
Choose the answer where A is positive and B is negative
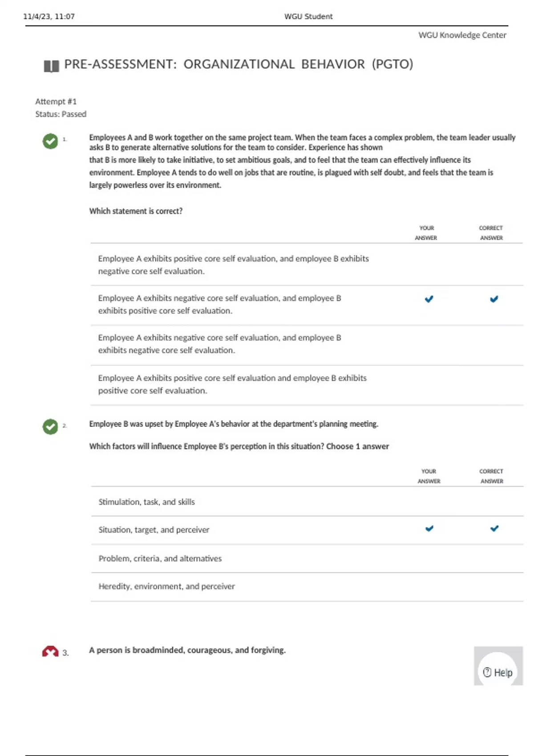pyautogui.click(x=233, y=265)
